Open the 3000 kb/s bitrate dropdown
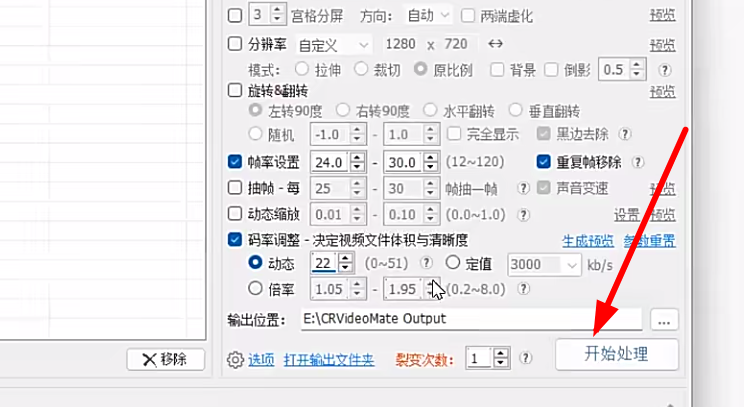 [x=544, y=265]
